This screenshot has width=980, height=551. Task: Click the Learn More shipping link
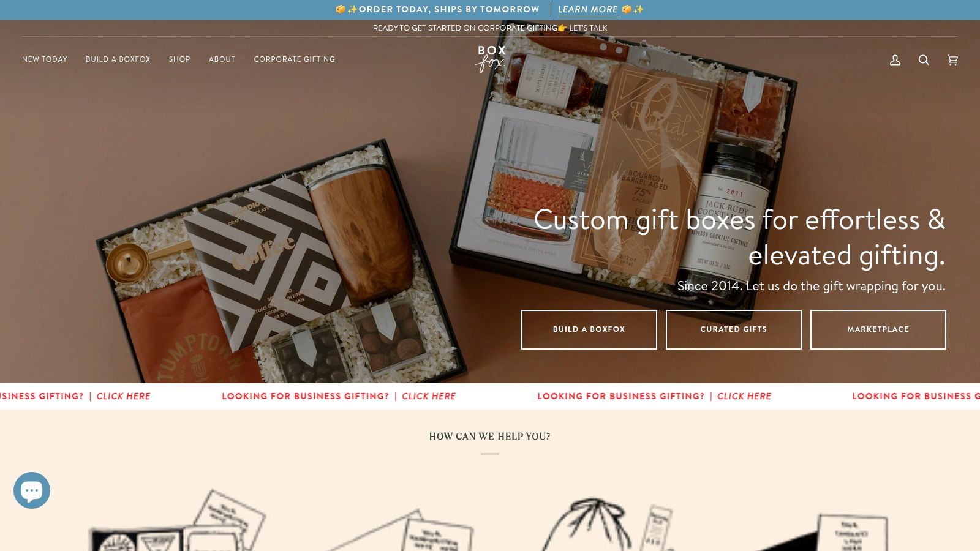(x=588, y=9)
